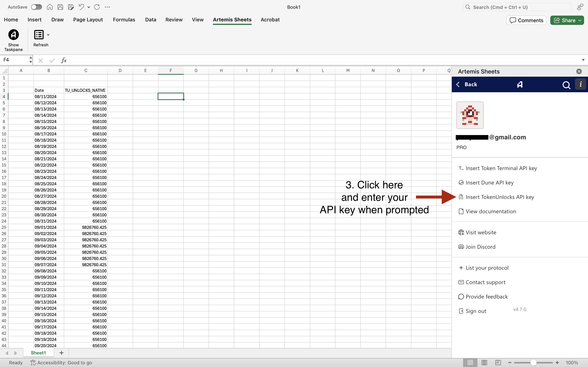Click the info icon in Artemis panel
Viewport: 588px width, 367px height.
pyautogui.click(x=580, y=84)
